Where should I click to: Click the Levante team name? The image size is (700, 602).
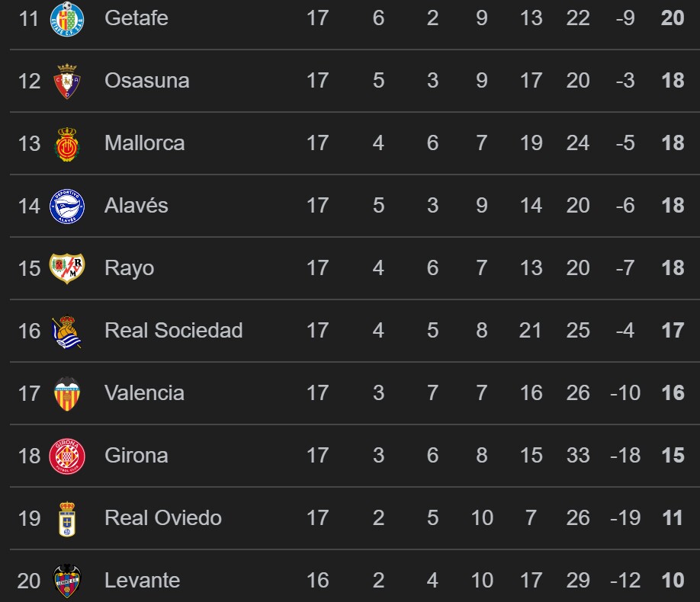click(x=142, y=581)
